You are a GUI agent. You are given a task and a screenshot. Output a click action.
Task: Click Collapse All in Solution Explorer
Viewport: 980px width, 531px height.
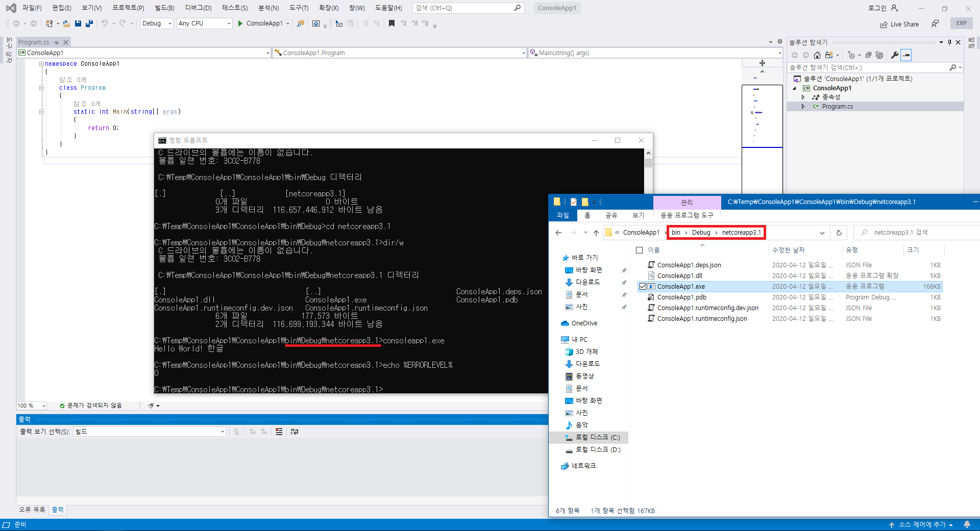(x=868, y=55)
